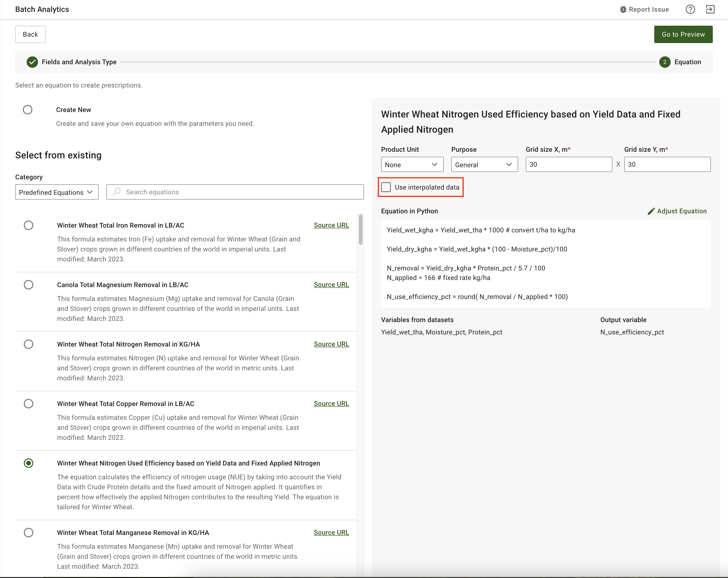Enable Use interpolated data checkbox
The image size is (728, 578).
pos(386,187)
